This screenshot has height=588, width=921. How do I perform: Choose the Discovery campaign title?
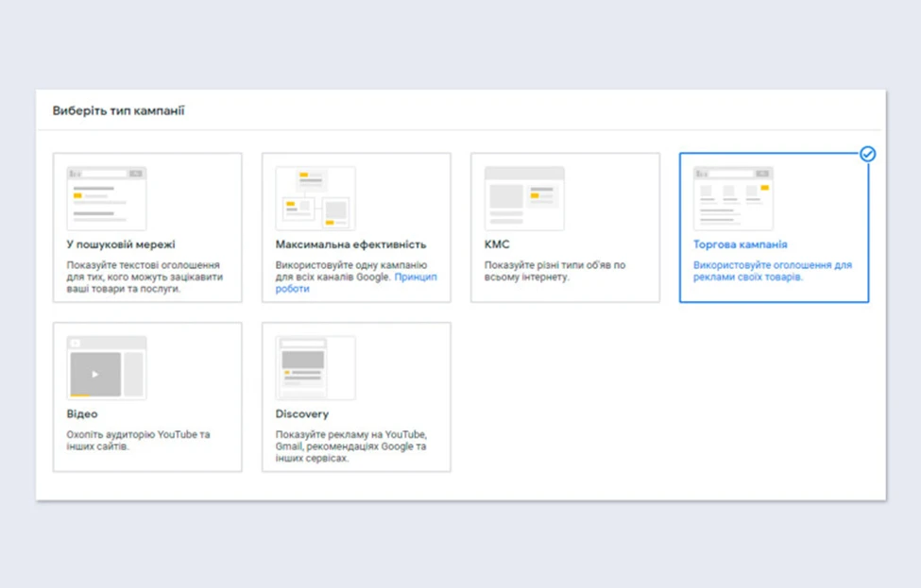pos(302,413)
